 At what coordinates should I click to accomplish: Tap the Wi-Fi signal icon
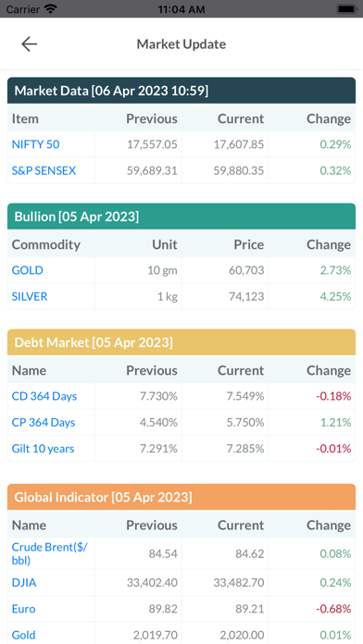pos(51,9)
